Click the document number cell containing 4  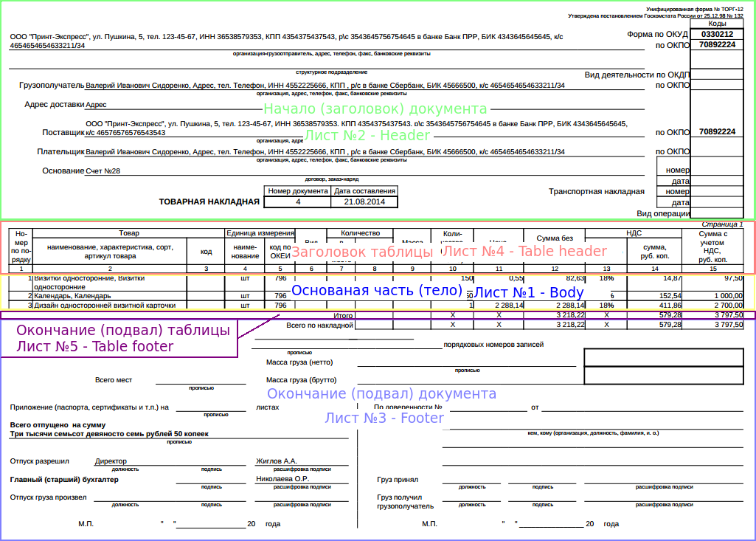[x=298, y=201]
